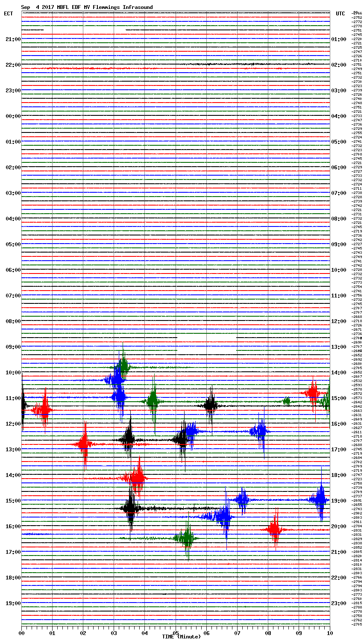
Task: Select the 17:00 ECT time label
Action: click(x=13, y=552)
